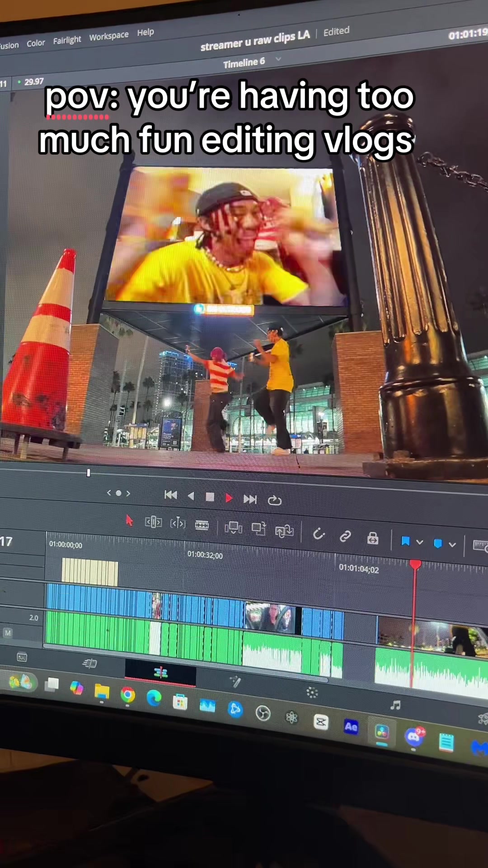Viewport: 488px width, 868px height.
Task: Switch to the Media page tab
Action: pyautogui.click(x=22, y=657)
